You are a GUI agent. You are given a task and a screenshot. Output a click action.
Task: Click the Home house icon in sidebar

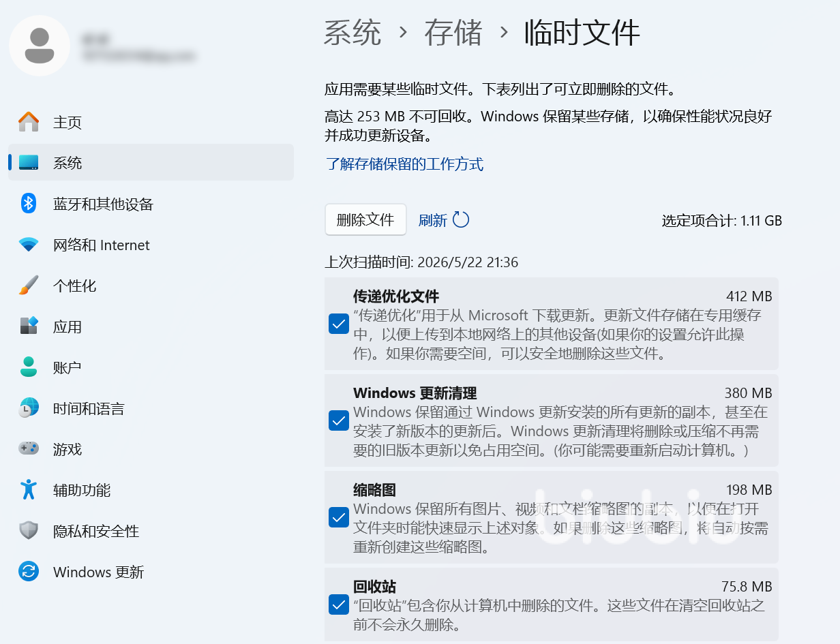tap(29, 122)
